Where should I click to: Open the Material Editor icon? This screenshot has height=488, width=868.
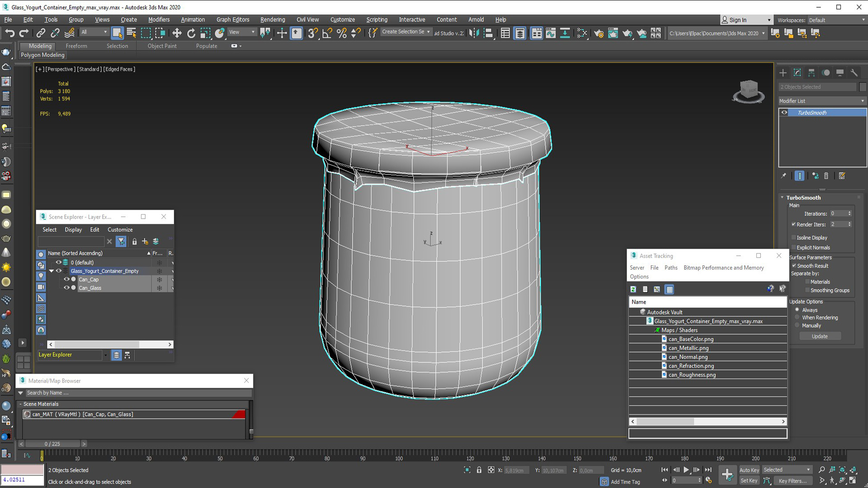tap(582, 33)
